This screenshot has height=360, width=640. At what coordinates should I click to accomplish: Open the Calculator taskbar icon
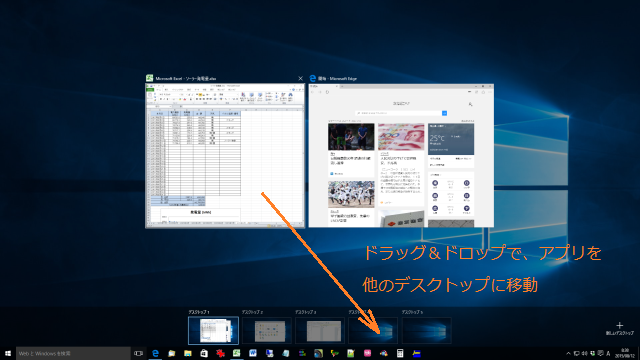tap(400, 353)
